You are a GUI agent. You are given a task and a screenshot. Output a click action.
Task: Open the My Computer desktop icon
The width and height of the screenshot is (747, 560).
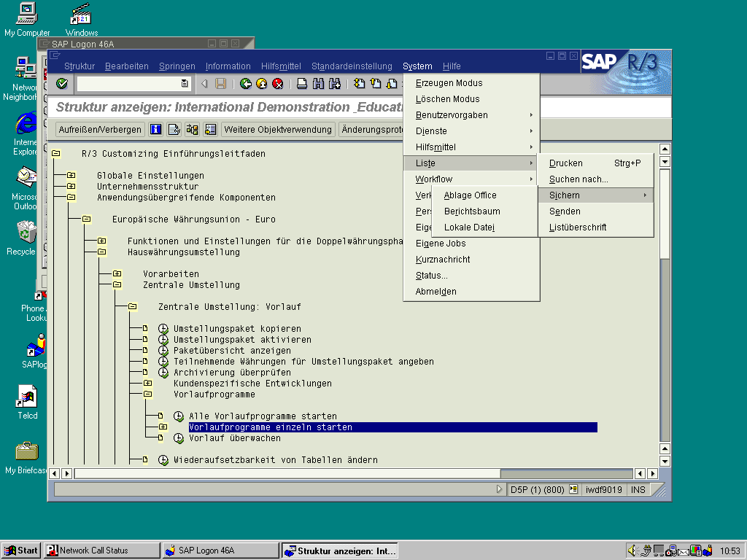(27, 20)
